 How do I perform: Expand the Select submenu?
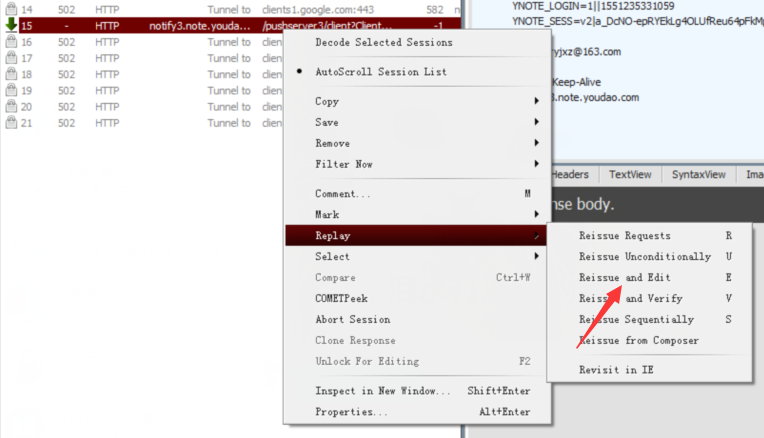(x=418, y=256)
